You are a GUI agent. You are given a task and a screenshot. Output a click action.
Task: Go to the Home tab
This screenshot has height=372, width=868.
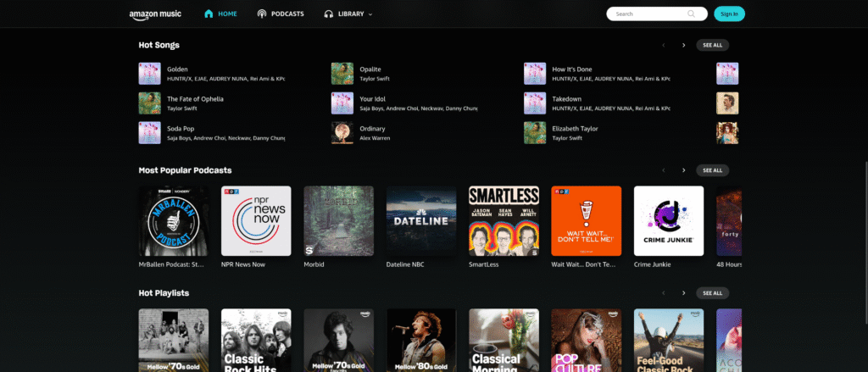click(x=220, y=14)
